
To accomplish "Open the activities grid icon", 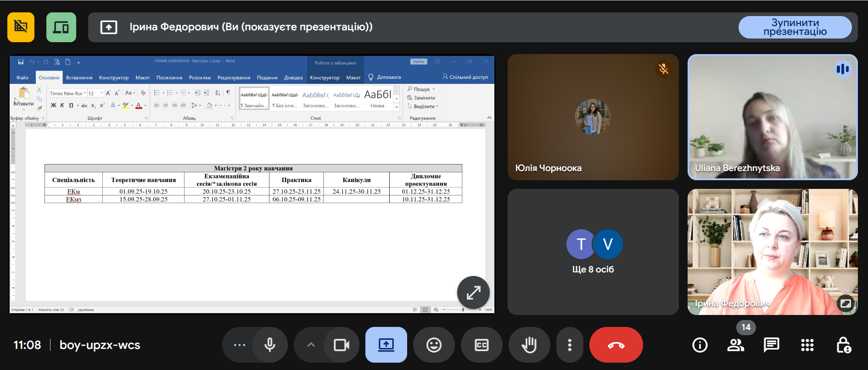I will coord(807,345).
